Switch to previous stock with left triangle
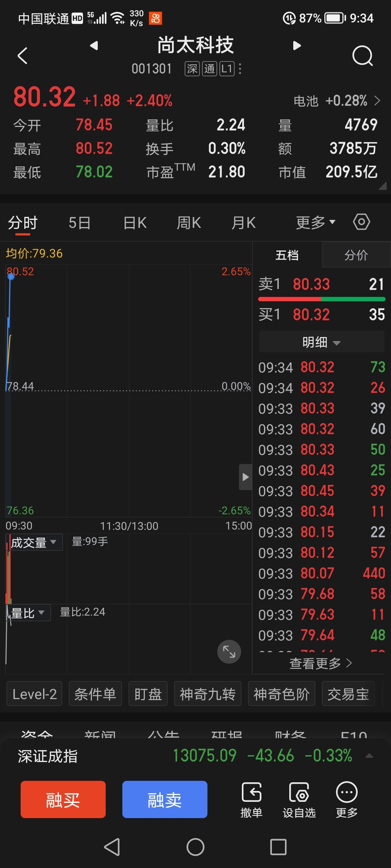This screenshot has height=868, width=391. 94,46
